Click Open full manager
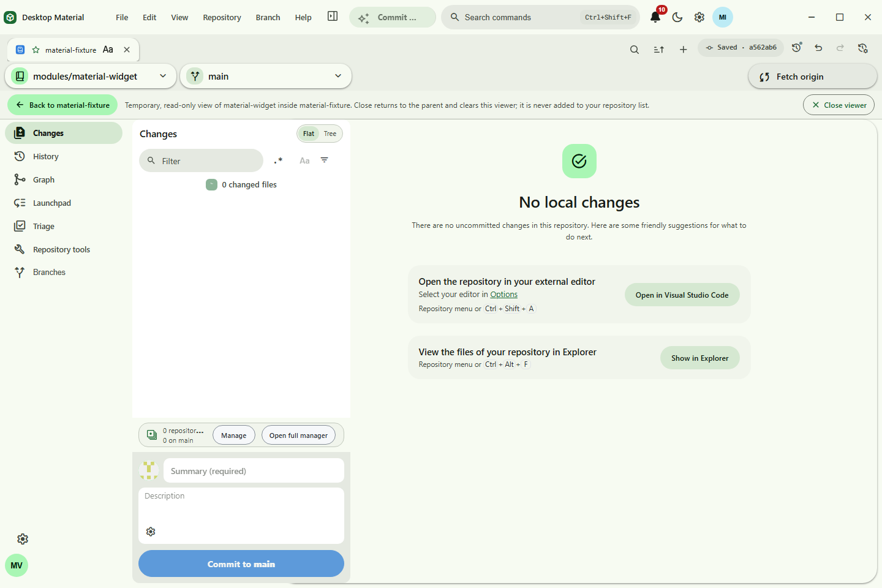Image resolution: width=882 pixels, height=588 pixels. (x=298, y=435)
